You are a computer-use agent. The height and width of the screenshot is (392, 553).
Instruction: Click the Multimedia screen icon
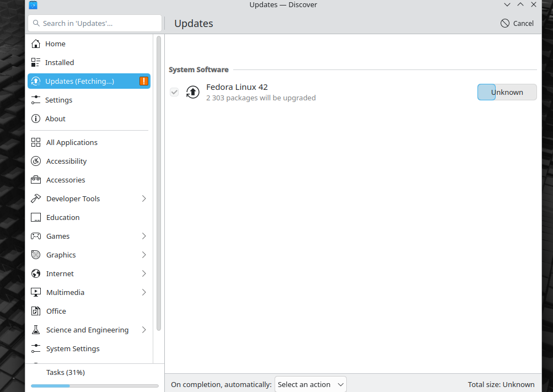(x=36, y=292)
